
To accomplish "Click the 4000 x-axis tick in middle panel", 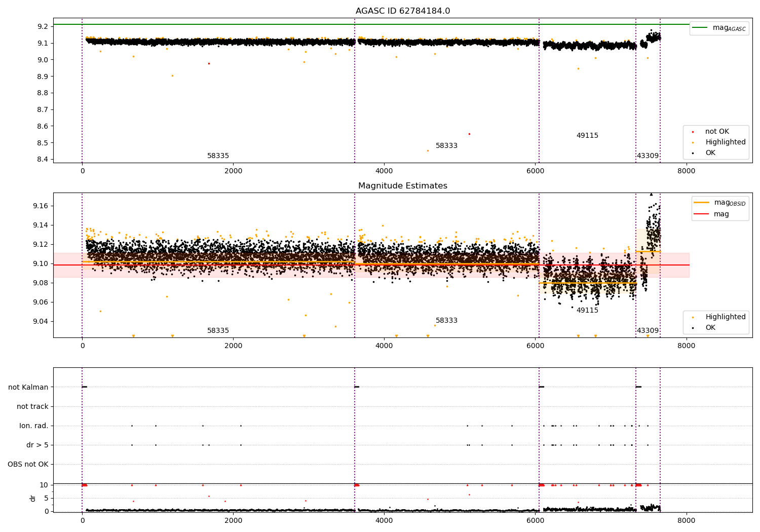I will tap(384, 346).
